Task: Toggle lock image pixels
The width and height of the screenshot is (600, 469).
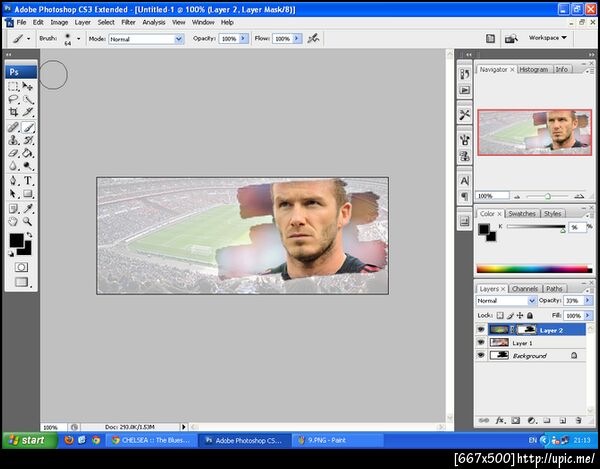Action: pyautogui.click(x=510, y=316)
